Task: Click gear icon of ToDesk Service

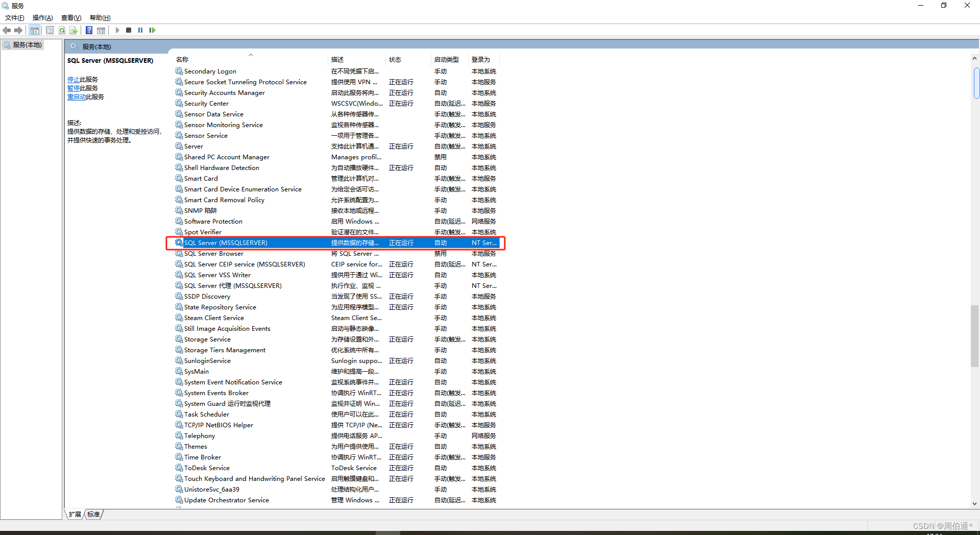Action: 179,468
